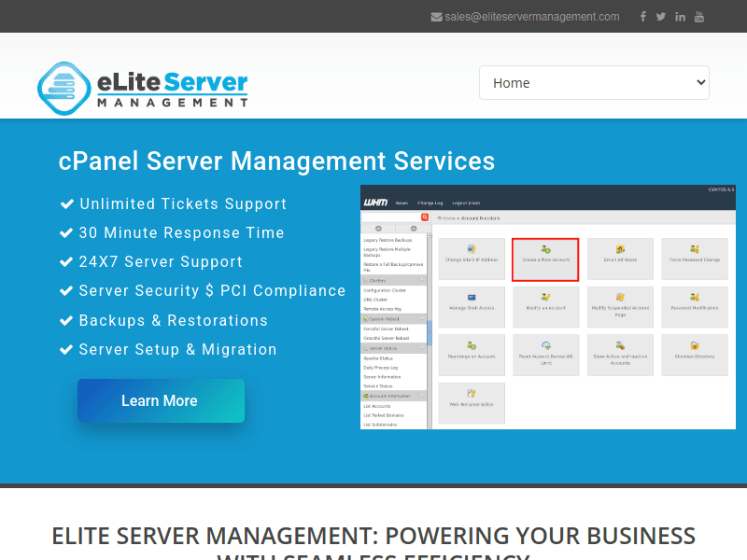Click the YouTube icon at top right
The width and height of the screenshot is (747, 560).
coord(698,16)
